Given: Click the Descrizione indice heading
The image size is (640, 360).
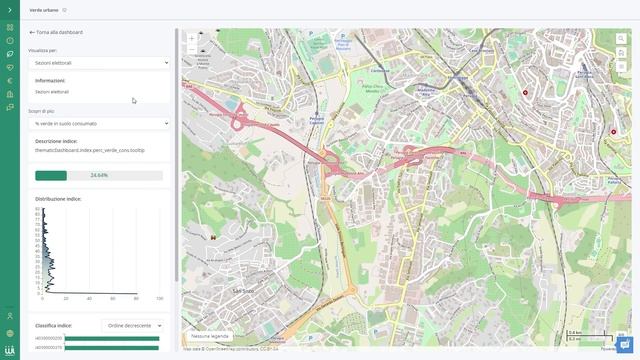Looking at the screenshot, I should pyautogui.click(x=56, y=141).
